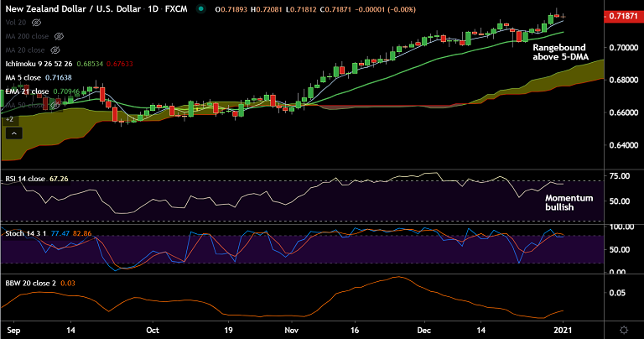Click the 75.00 RSI axis label
This screenshot has width=644, height=339.
(620, 176)
